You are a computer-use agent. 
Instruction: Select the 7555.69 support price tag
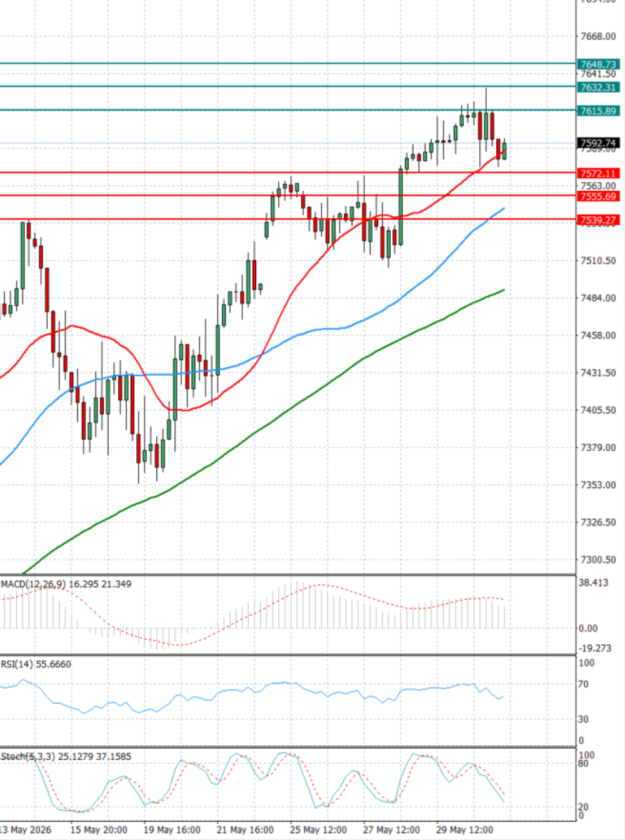(x=598, y=196)
